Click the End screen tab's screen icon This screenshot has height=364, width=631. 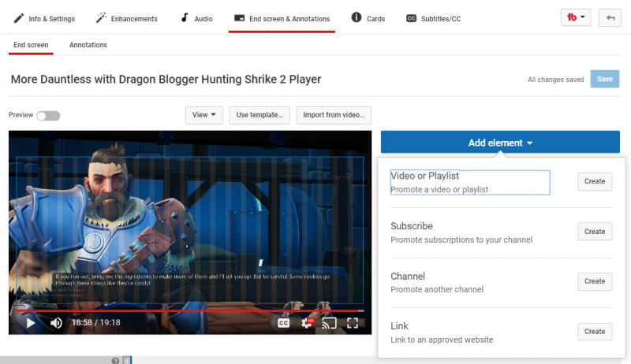point(239,18)
